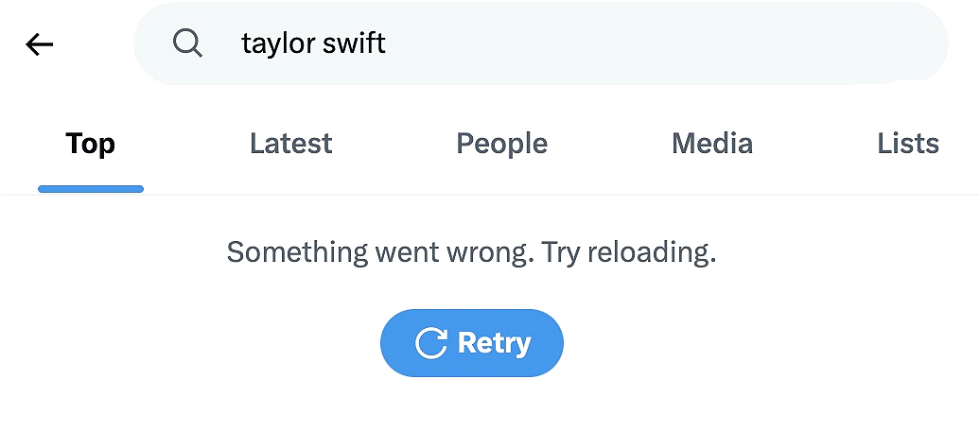Click blank area beneath the Retry button
Image resolution: width=980 pixels, height=431 pixels.
coord(471,405)
